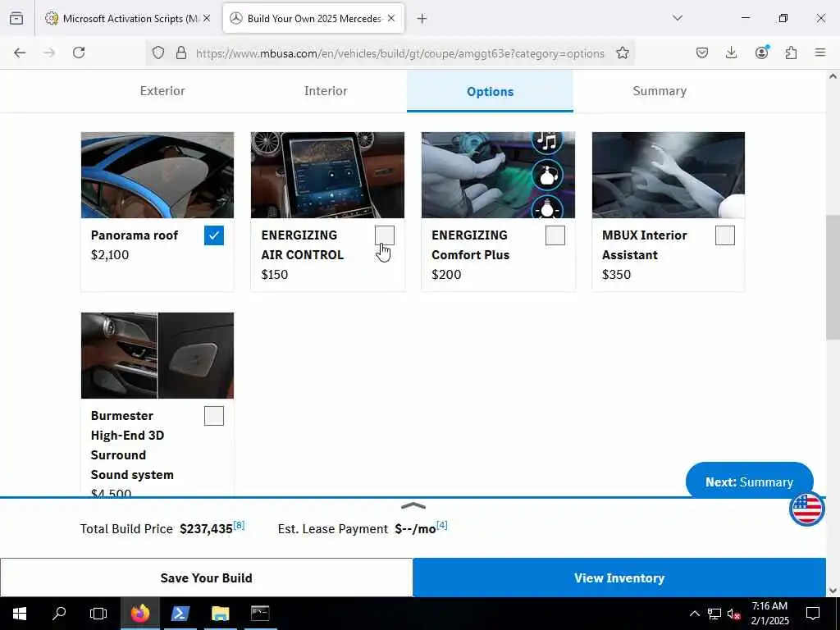Click the Firefox taskbar icon

pyautogui.click(x=139, y=614)
